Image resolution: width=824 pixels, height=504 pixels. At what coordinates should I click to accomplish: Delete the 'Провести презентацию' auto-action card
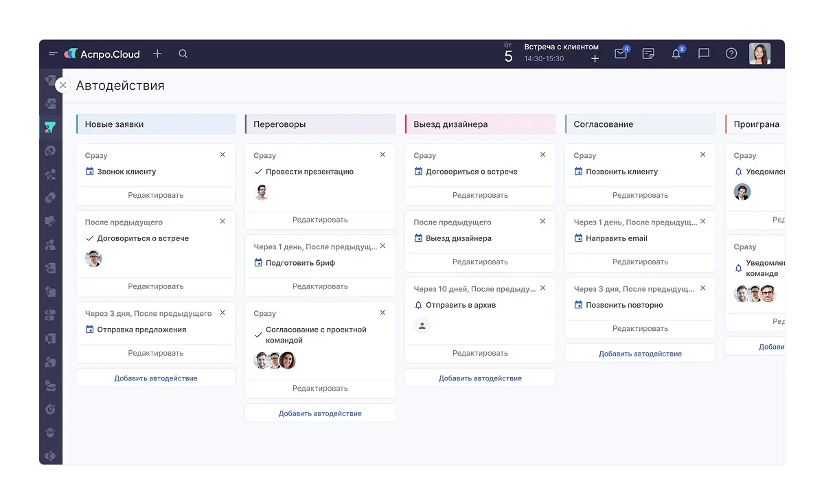click(x=382, y=154)
